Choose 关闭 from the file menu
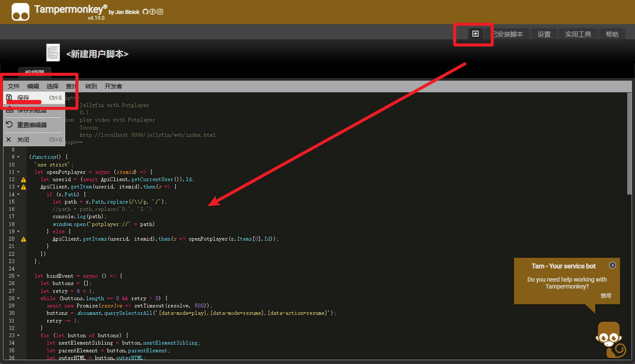 (34, 139)
